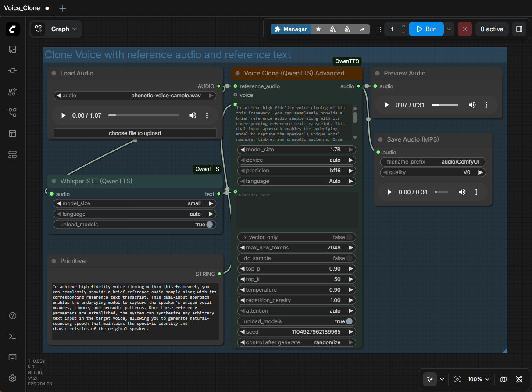
Task: Open the settings gear icon
Action: (x=13, y=378)
